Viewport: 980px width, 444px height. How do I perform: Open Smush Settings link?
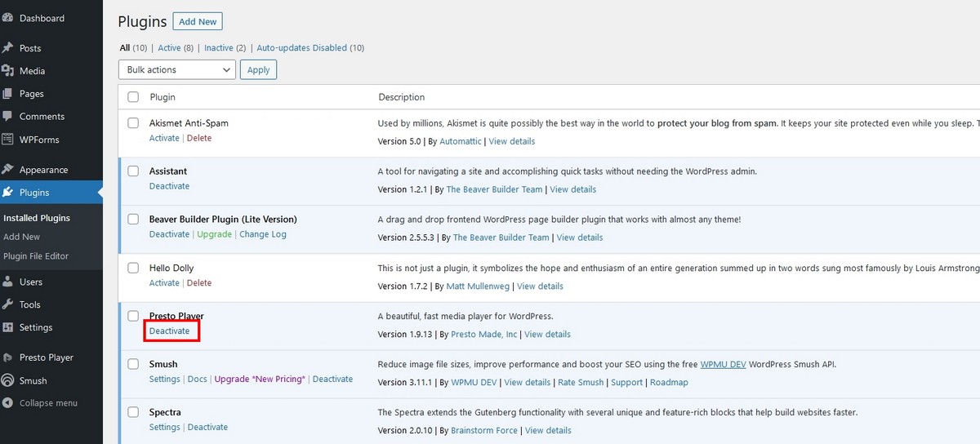[x=164, y=379]
